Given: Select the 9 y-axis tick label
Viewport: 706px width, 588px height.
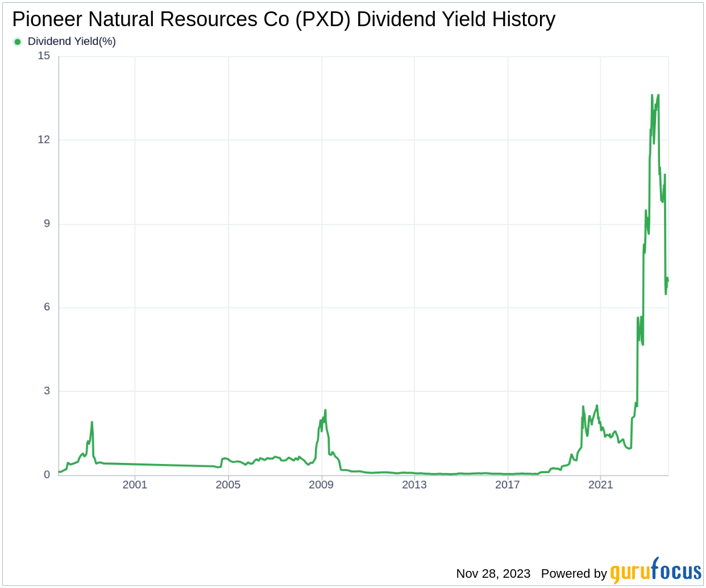Looking at the screenshot, I should (x=47, y=223).
